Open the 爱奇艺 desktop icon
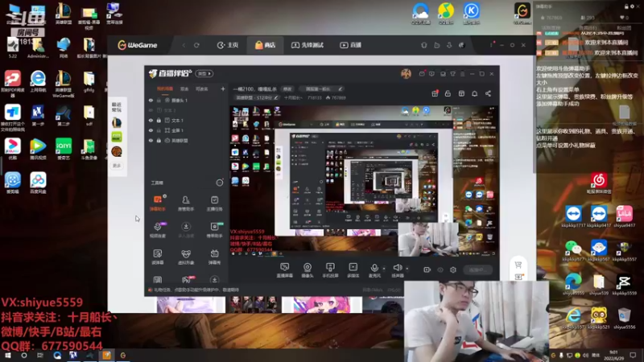The width and height of the screenshot is (644, 362). (64, 150)
